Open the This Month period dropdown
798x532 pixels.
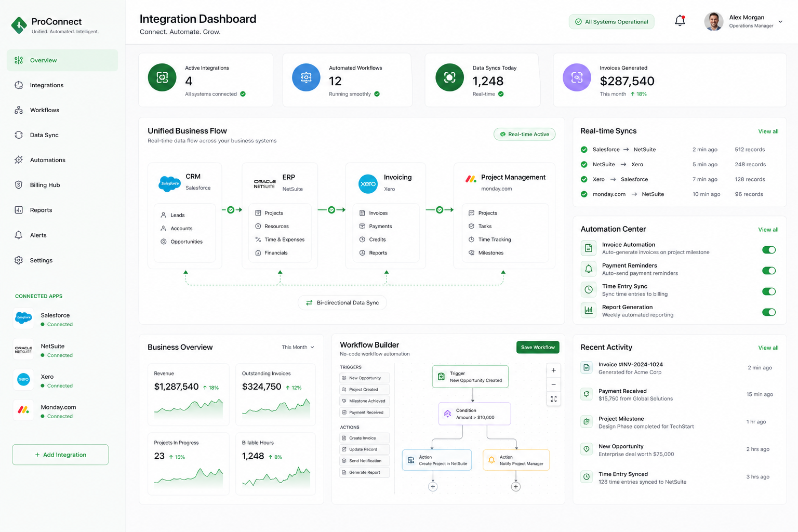coord(298,347)
